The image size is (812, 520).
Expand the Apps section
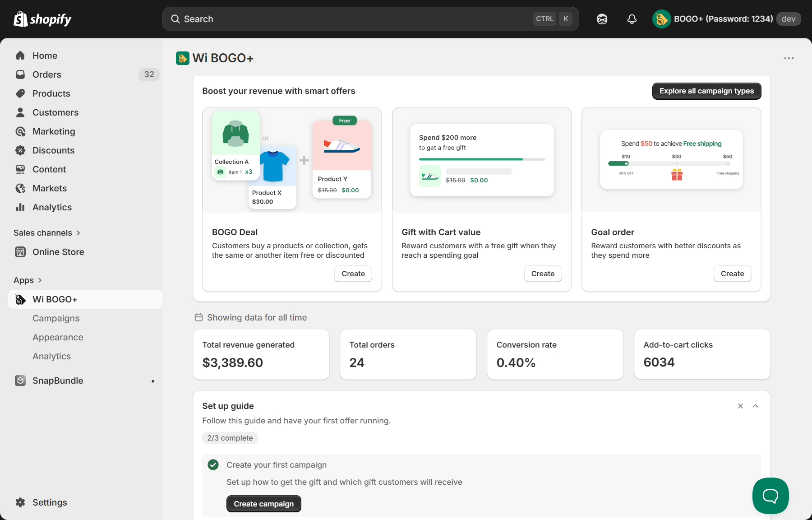pos(28,280)
